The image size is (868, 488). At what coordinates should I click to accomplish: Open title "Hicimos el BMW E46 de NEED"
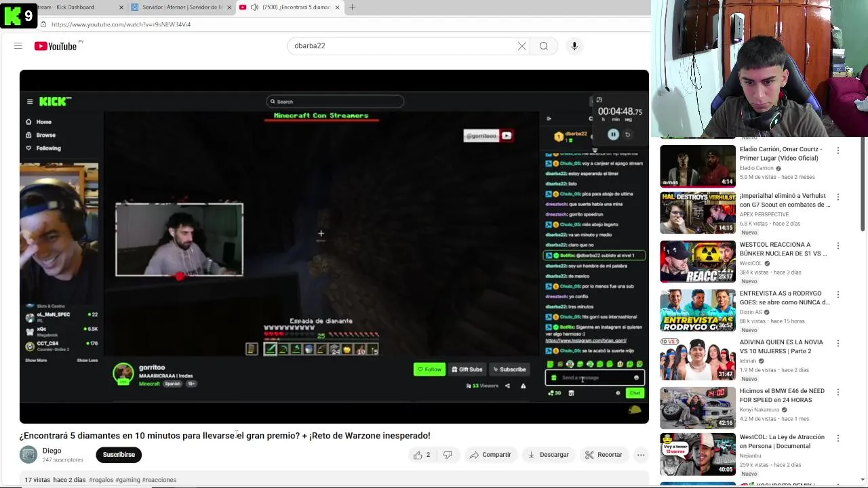pyautogui.click(x=782, y=395)
